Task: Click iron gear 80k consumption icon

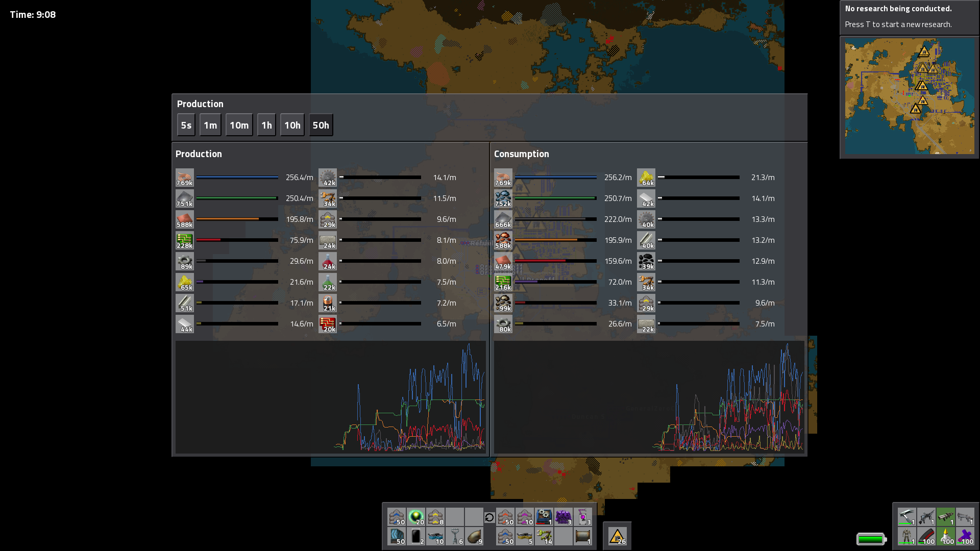Action: pyautogui.click(x=503, y=324)
